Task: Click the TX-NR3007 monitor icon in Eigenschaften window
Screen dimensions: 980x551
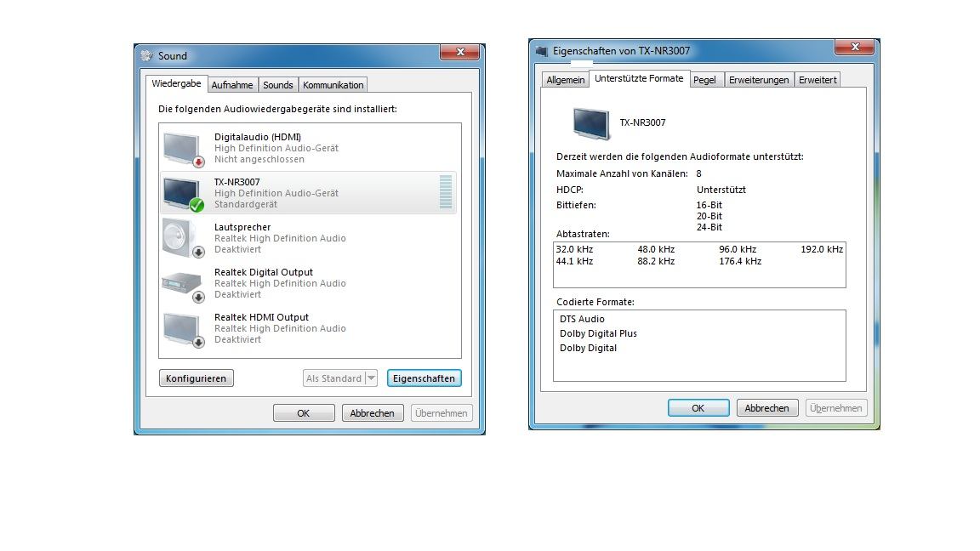Action: (590, 123)
